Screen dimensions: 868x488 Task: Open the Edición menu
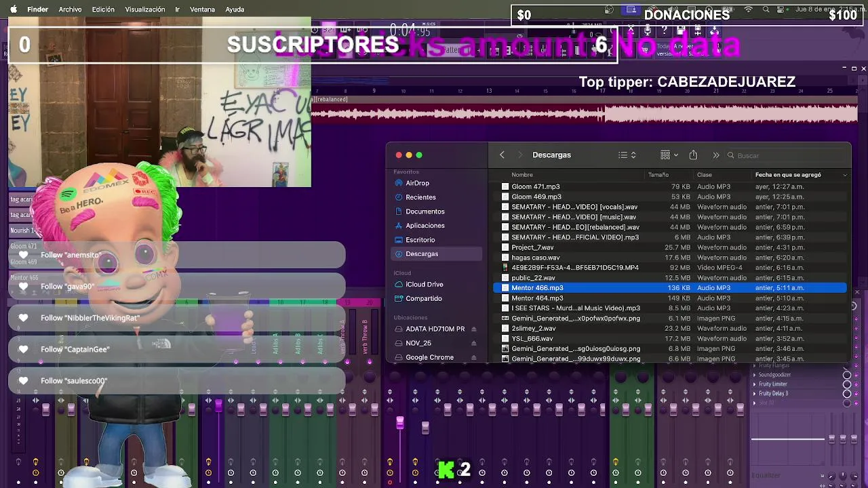(103, 9)
